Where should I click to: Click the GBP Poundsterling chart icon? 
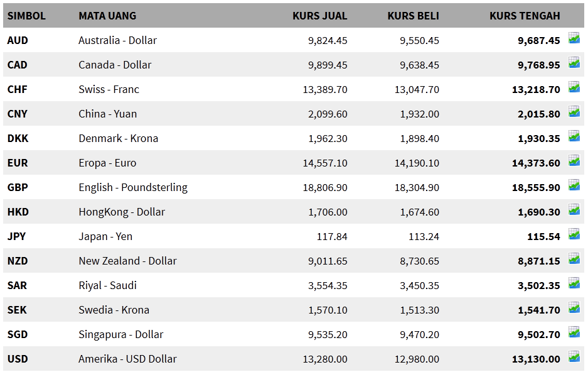[574, 185]
